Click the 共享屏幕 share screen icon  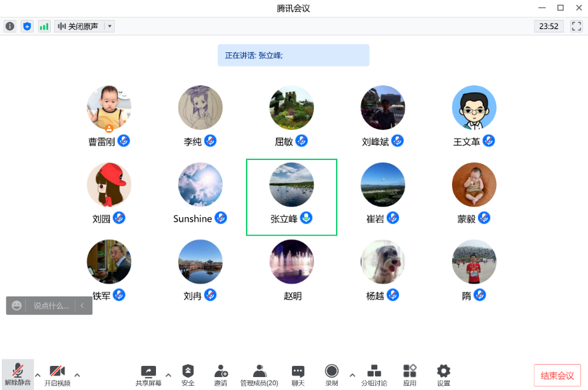pyautogui.click(x=148, y=375)
